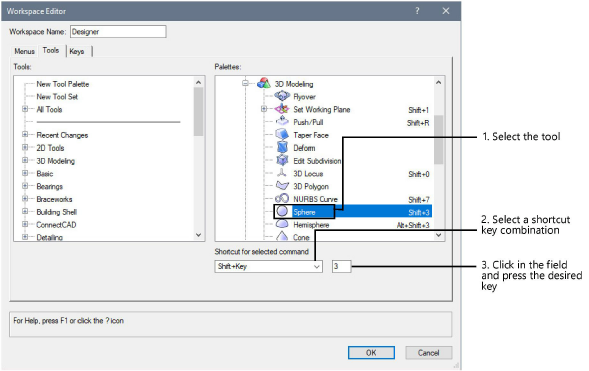Expand the Recent Changes node
This screenshot has width=589, height=371.
(25, 134)
